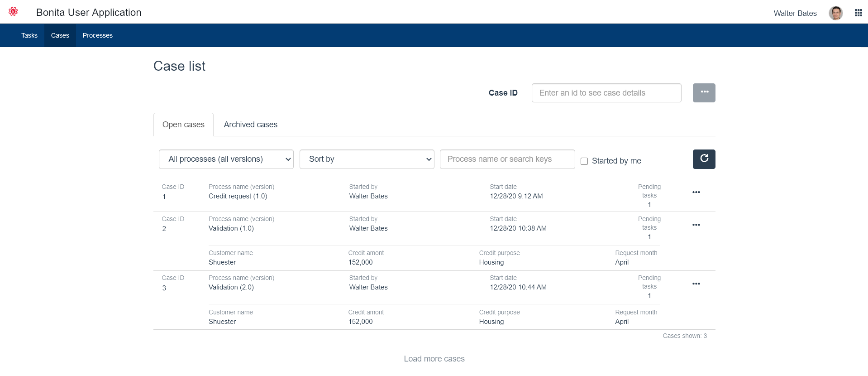
Task: Go to the Tasks menu
Action: pos(29,35)
